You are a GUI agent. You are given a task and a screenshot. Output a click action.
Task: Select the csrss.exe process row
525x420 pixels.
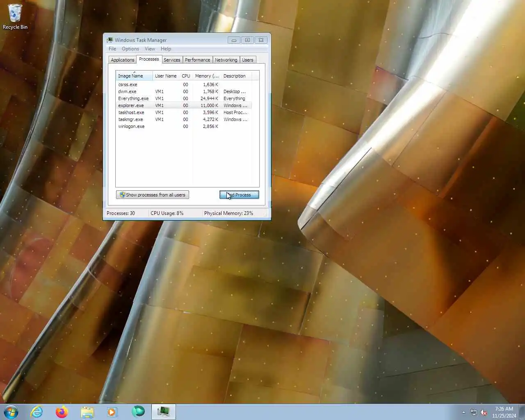[x=184, y=84]
